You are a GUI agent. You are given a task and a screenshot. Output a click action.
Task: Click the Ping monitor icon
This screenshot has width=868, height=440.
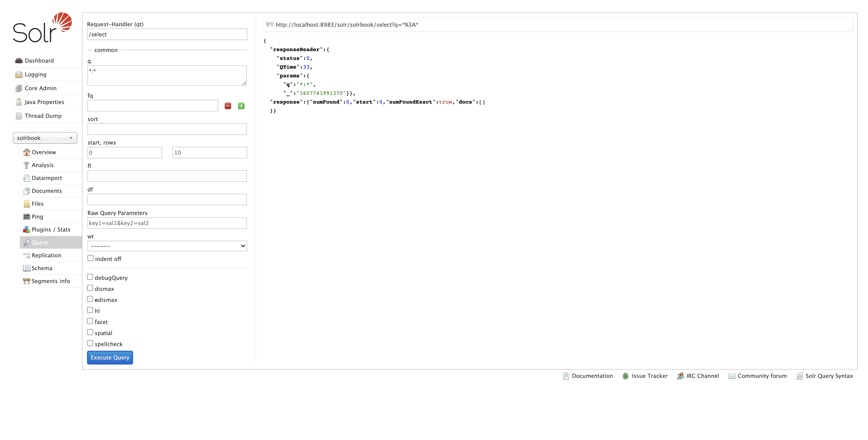point(26,217)
